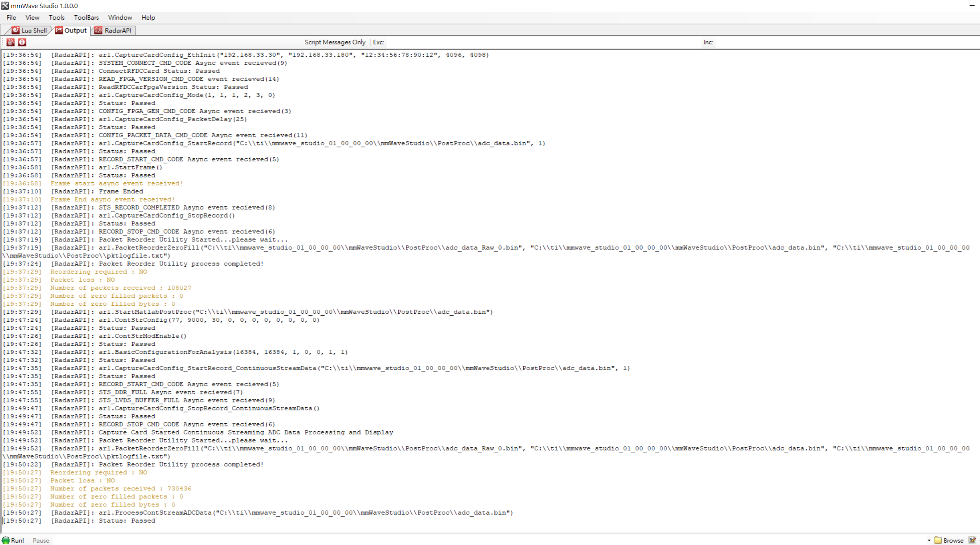The height and width of the screenshot is (545, 980).
Task: Click the 'Frame start async event received!' line
Action: [x=93, y=184]
